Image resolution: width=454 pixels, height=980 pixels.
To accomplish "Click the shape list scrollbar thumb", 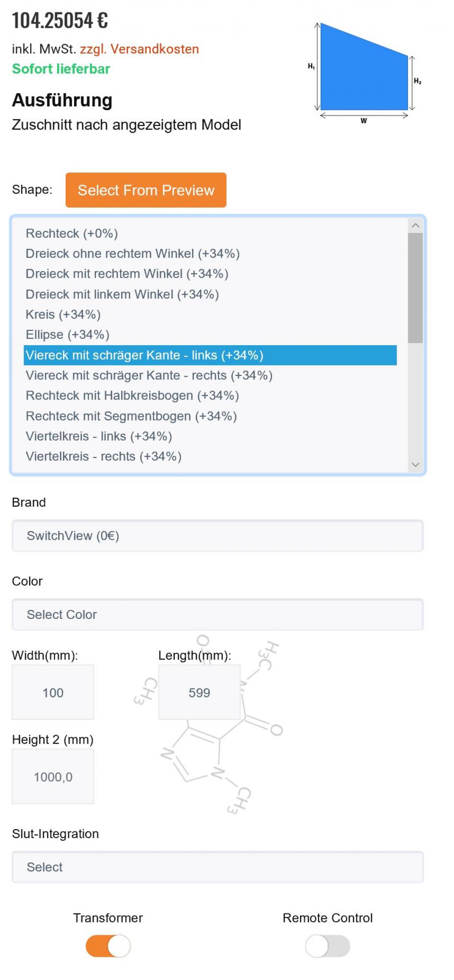I will coord(415,287).
